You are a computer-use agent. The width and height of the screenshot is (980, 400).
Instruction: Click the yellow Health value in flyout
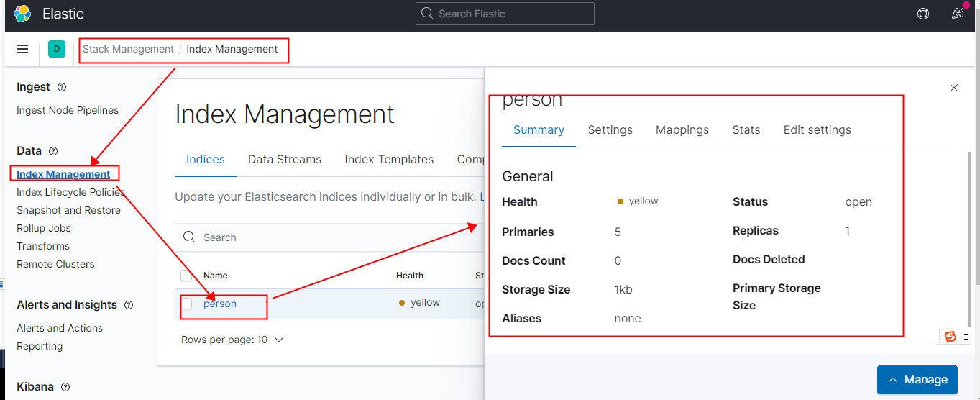click(x=638, y=201)
